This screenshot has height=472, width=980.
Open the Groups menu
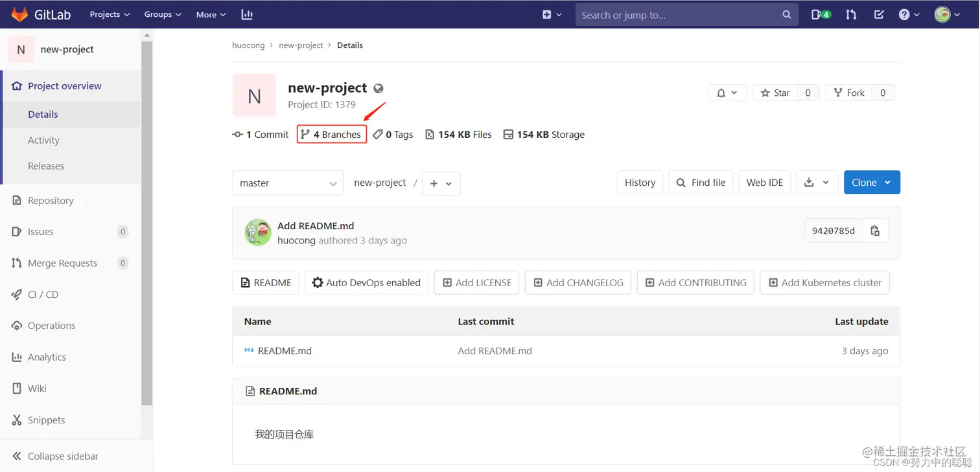coord(163,14)
